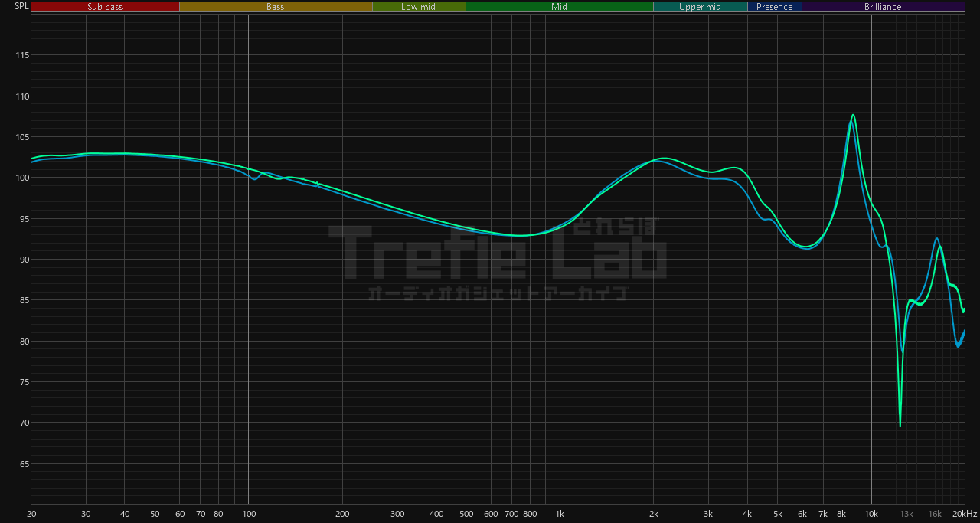Select the Low mid band header

coord(418,7)
